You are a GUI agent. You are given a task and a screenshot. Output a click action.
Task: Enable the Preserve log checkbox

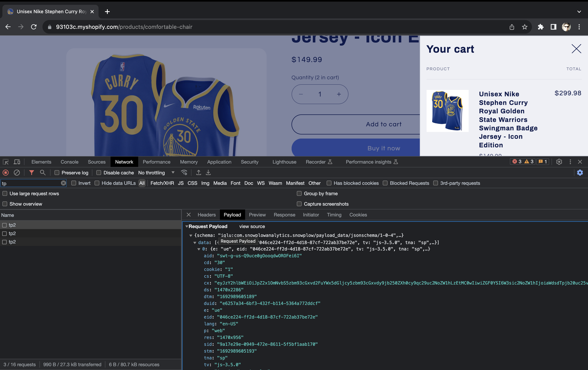[57, 173]
